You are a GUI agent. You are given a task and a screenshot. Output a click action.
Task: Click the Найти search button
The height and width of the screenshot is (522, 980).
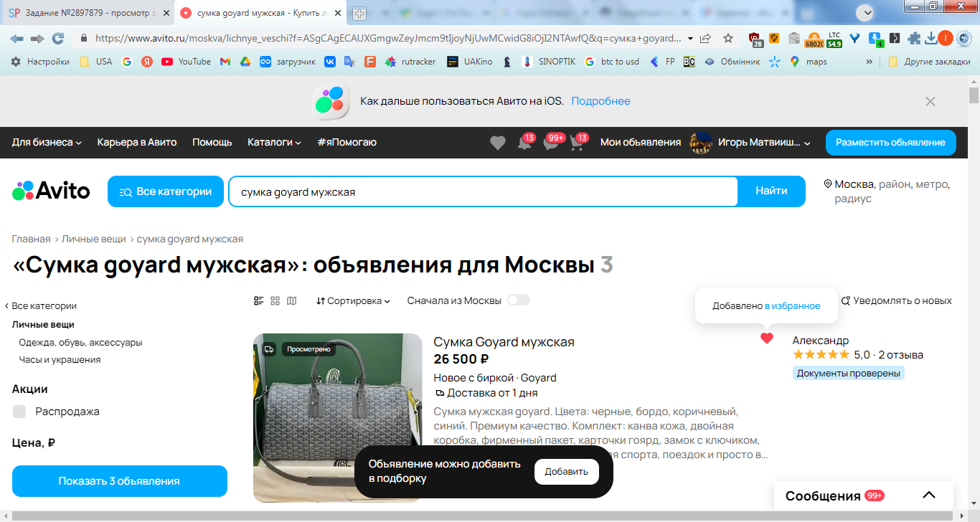771,191
